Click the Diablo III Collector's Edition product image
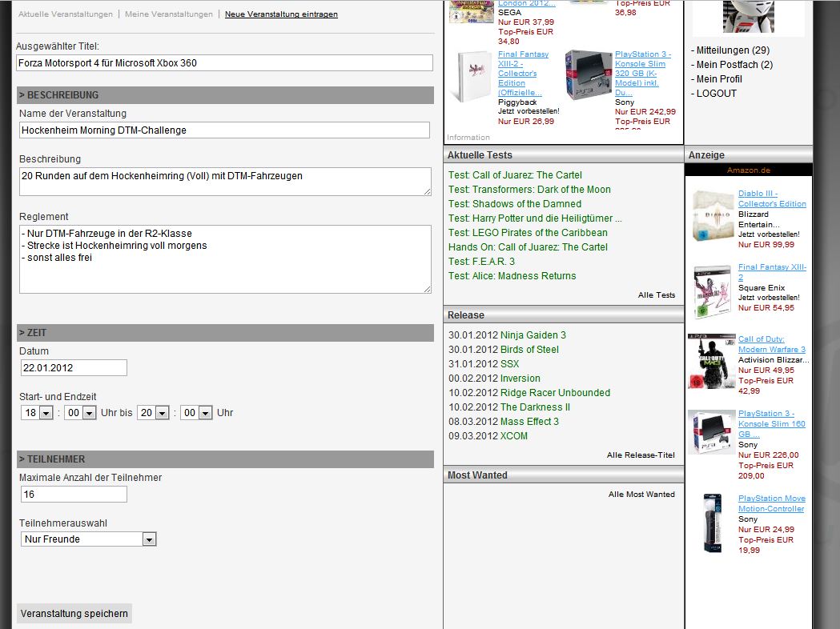The height and width of the screenshot is (629, 840). click(711, 215)
